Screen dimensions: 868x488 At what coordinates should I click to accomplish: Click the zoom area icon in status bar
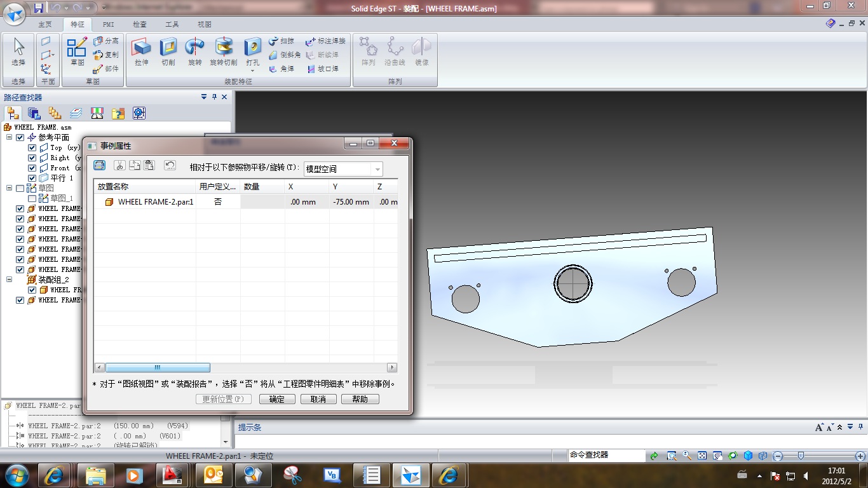click(672, 456)
